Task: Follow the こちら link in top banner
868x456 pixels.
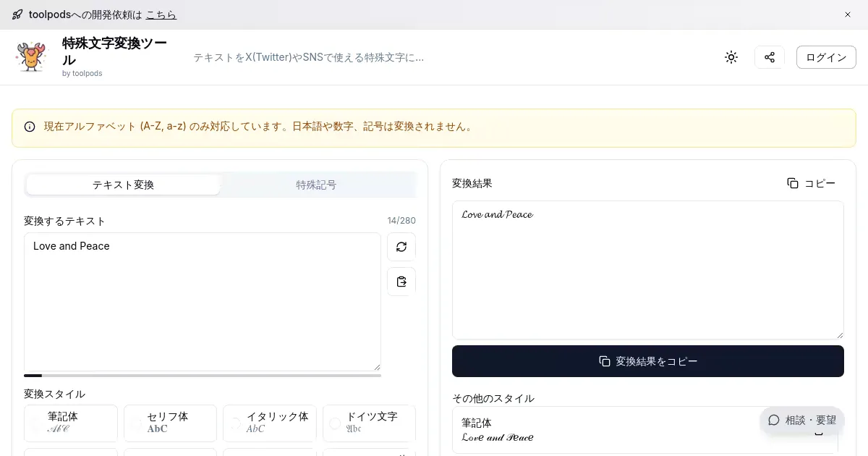Action: 161,14
